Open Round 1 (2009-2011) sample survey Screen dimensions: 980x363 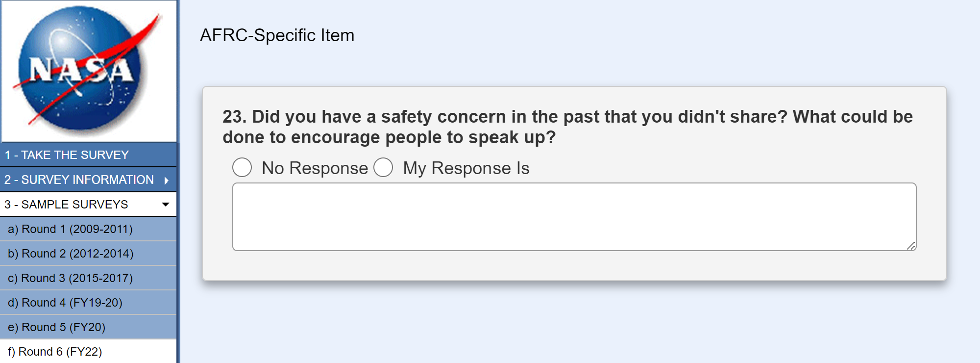[70, 229]
